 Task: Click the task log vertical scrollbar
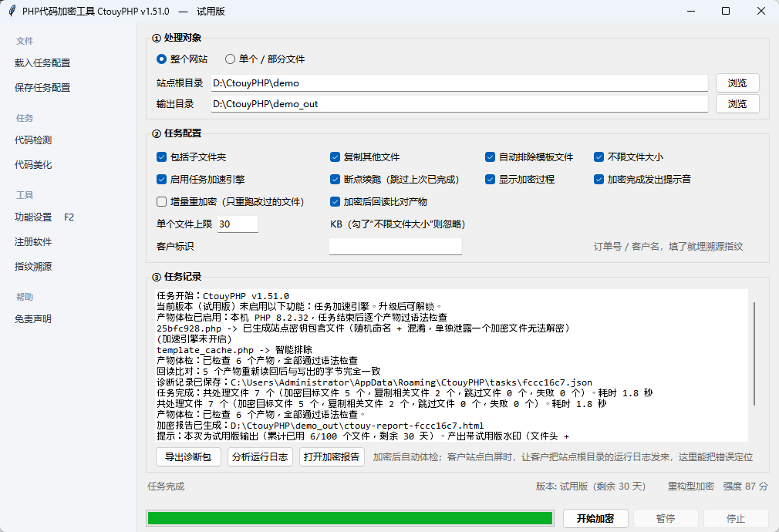tap(754, 354)
